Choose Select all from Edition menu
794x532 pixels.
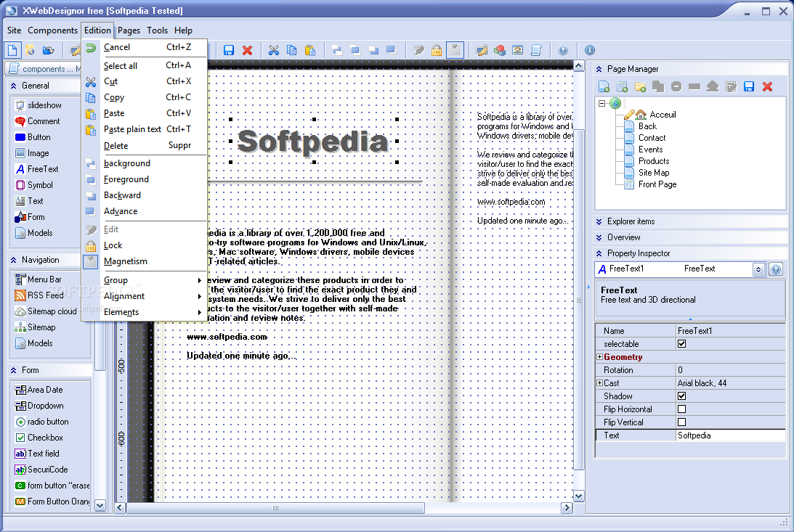(145, 66)
